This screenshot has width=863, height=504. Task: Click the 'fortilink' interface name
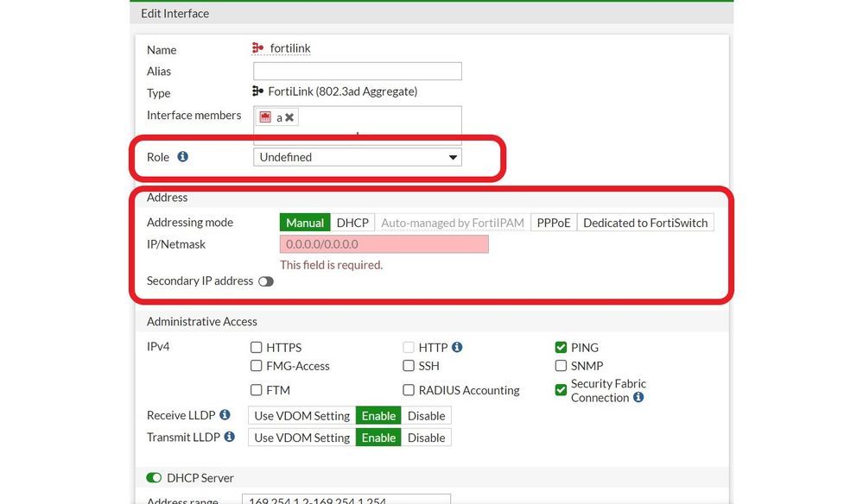coord(290,48)
